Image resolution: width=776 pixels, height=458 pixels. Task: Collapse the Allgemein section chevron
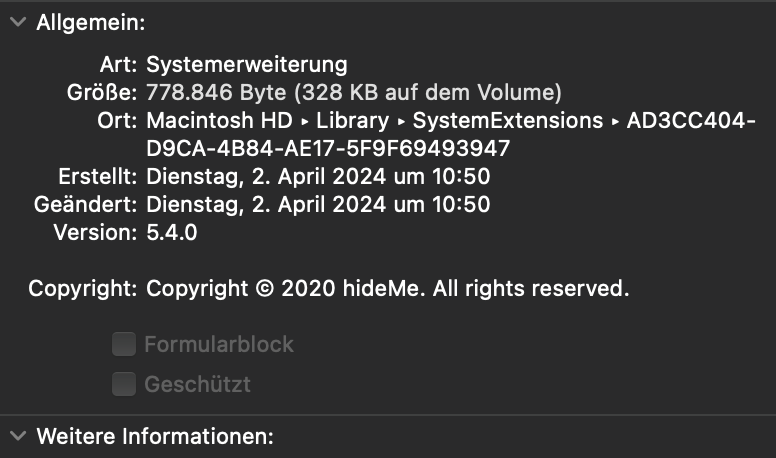point(18,22)
